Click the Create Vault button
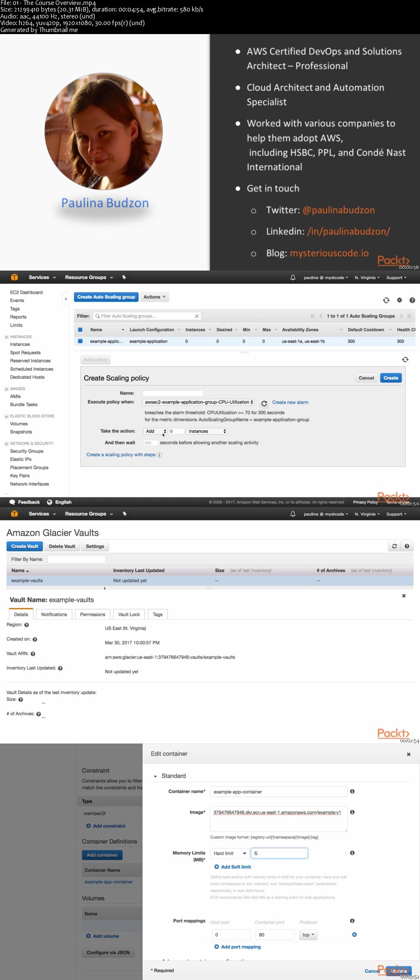The image size is (420, 980). click(25, 546)
